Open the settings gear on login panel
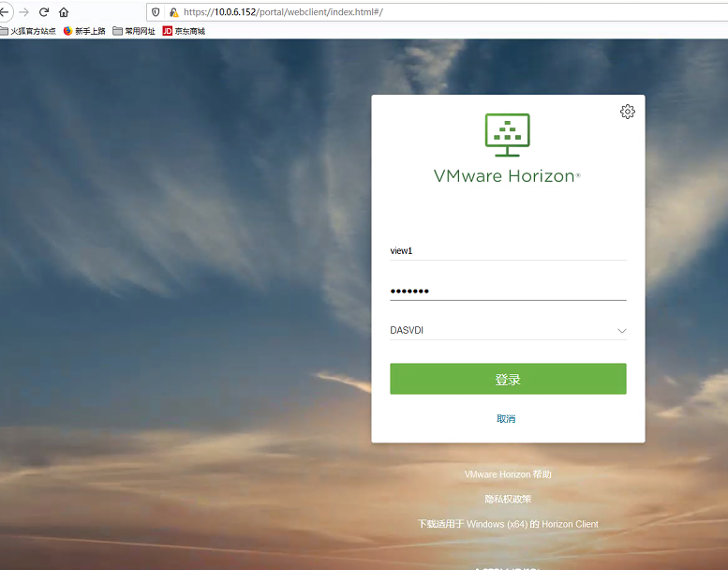 [x=627, y=112]
